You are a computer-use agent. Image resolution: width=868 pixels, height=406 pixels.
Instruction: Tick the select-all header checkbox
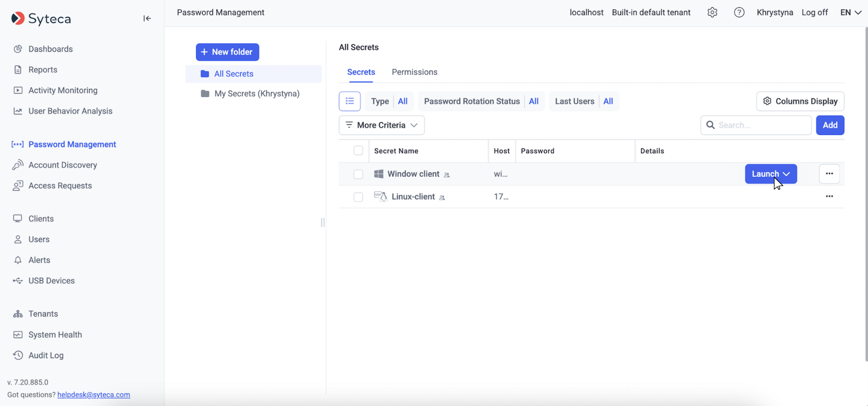358,150
